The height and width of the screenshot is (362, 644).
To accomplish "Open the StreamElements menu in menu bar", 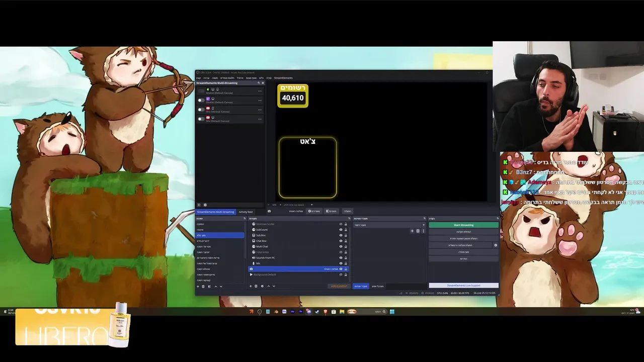I will pyautogui.click(x=283, y=78).
